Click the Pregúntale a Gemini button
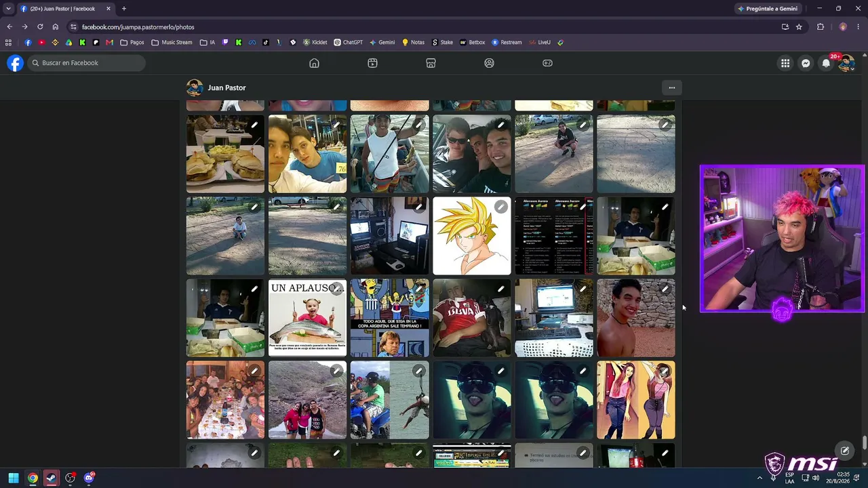Viewport: 868px width, 488px height. [x=768, y=9]
